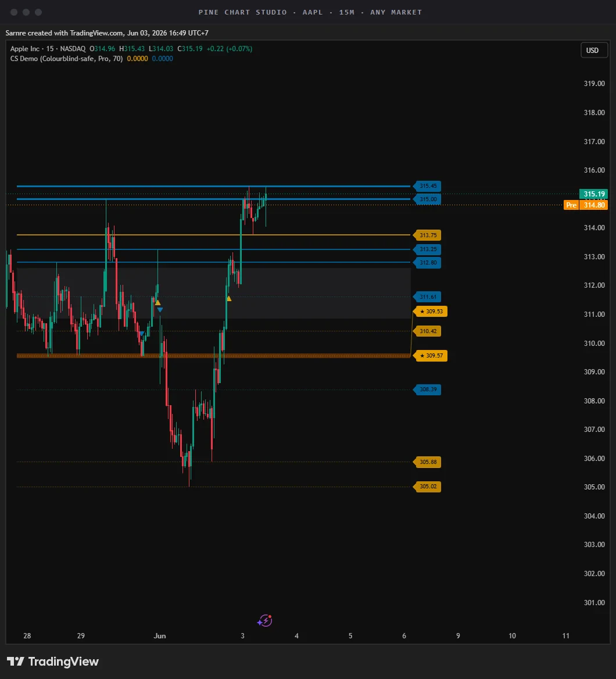Select the amber 313.75 level label

(x=427, y=235)
